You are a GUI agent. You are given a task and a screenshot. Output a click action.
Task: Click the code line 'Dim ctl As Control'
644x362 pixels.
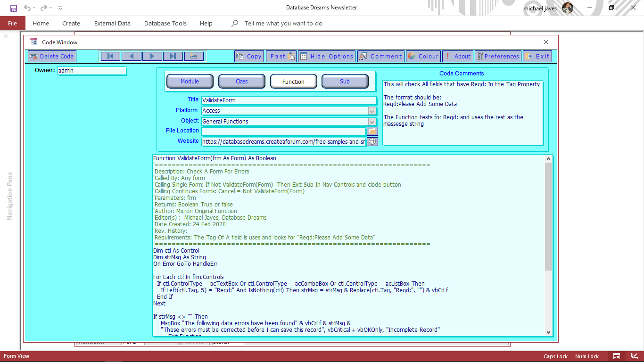click(x=176, y=251)
